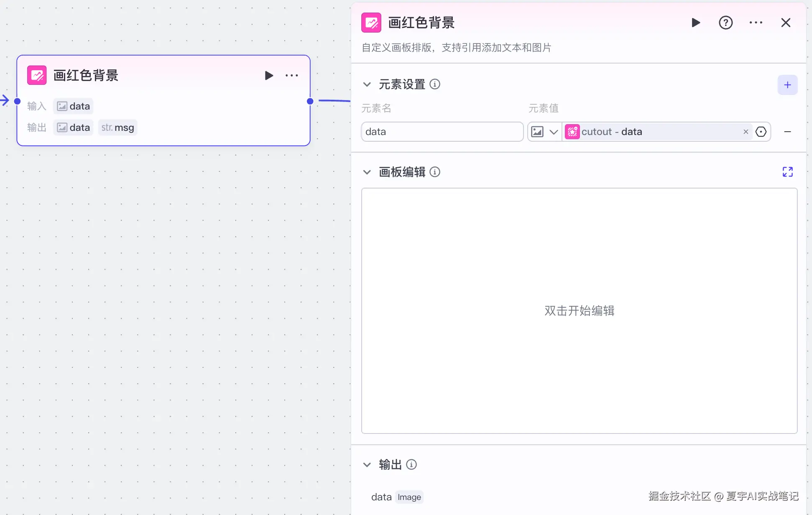Collapse the 输出 section
This screenshot has height=515, width=812.
point(367,465)
